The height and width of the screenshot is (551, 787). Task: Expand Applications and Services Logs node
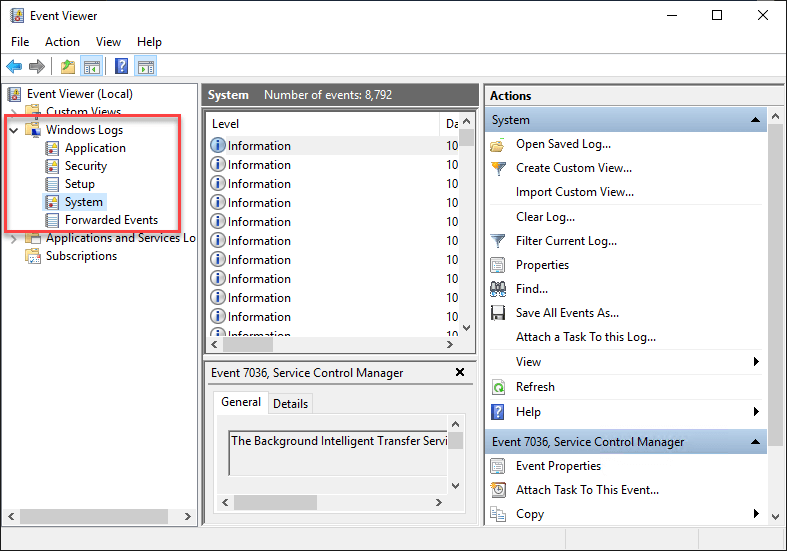[x=14, y=239]
